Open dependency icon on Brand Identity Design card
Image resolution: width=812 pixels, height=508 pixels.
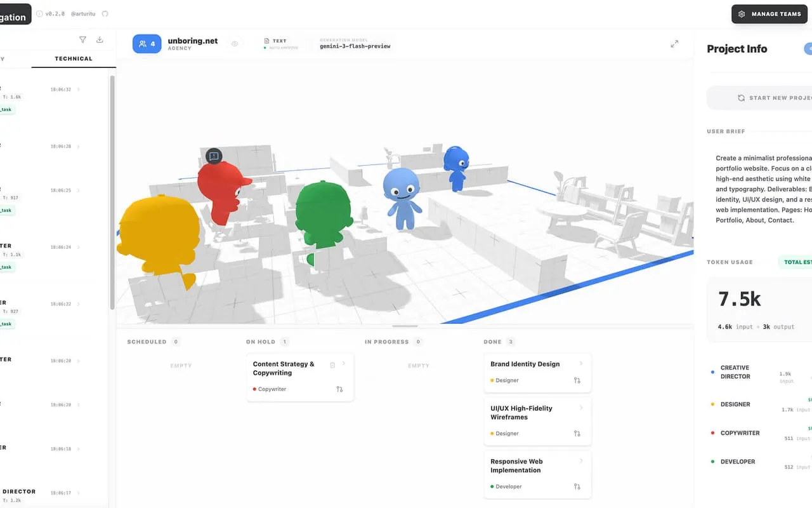pos(577,380)
